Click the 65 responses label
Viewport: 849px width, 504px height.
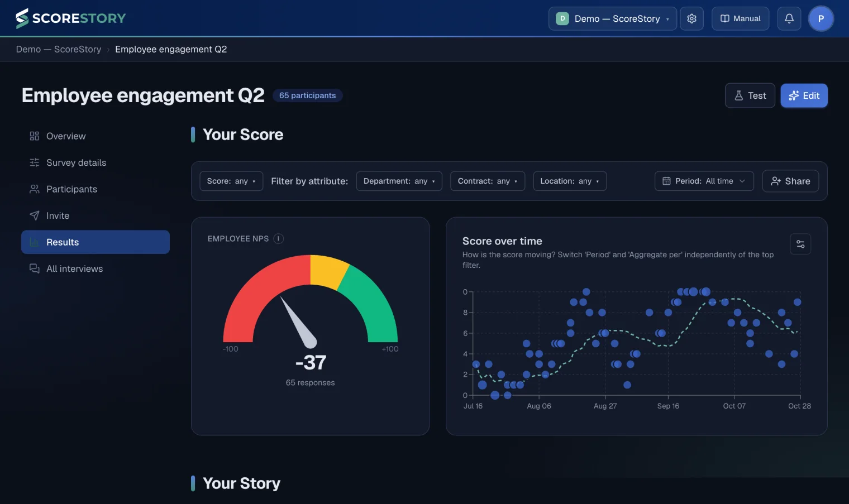coord(311,383)
